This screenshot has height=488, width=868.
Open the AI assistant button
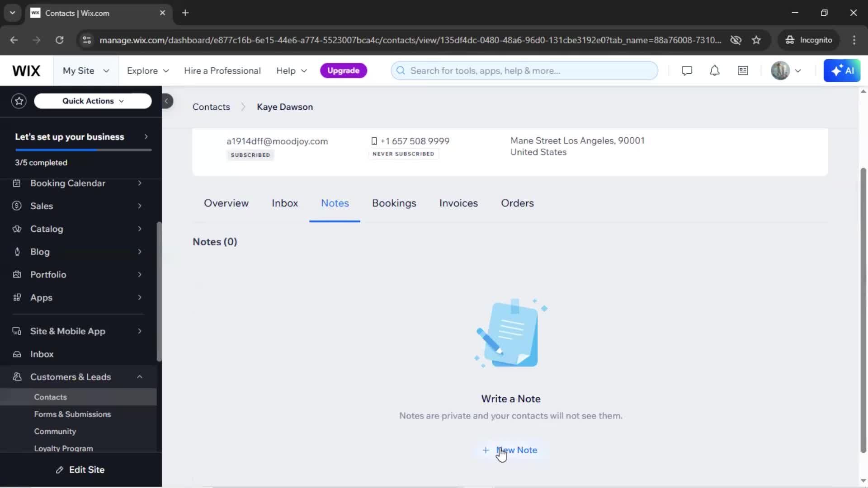click(x=842, y=71)
